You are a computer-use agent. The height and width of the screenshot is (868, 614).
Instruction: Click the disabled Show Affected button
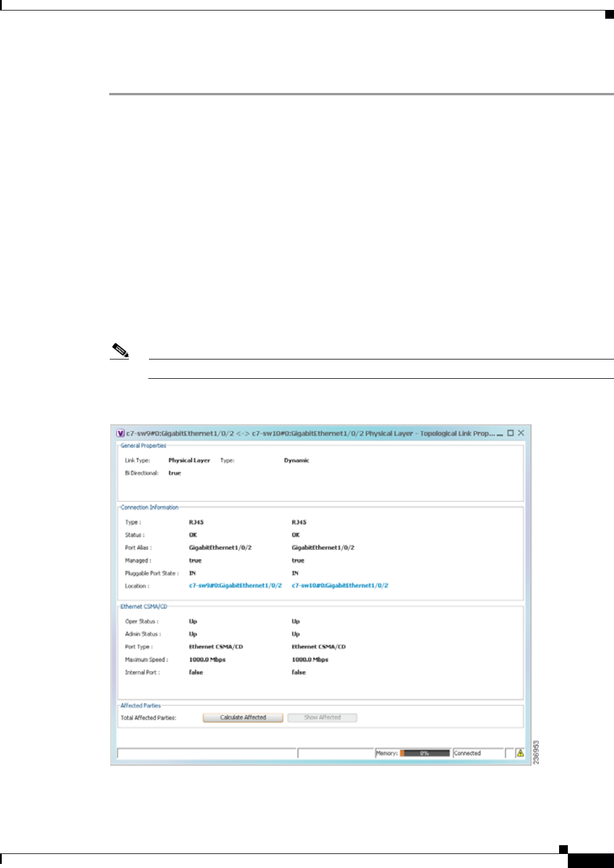tap(322, 717)
